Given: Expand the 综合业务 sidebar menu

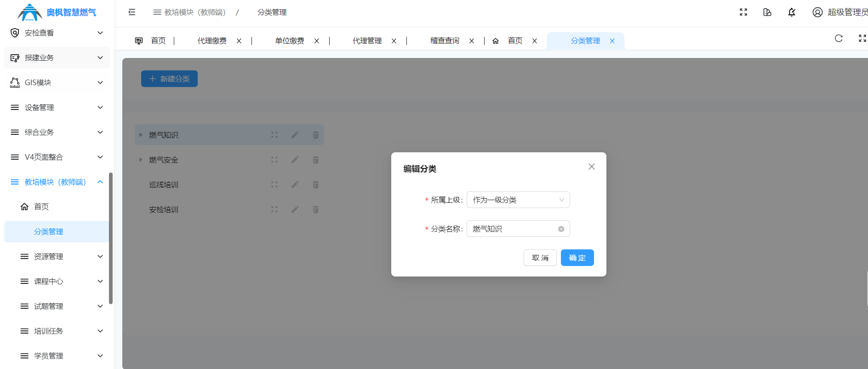Looking at the screenshot, I should pos(57,132).
